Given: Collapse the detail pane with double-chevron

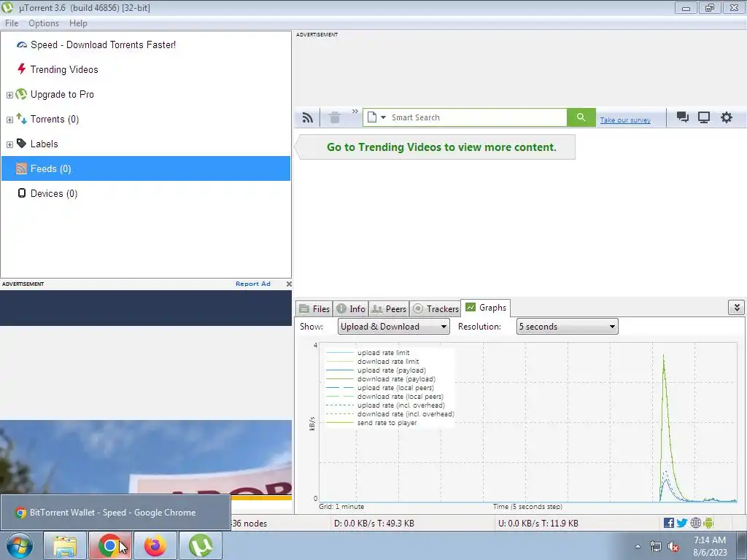Looking at the screenshot, I should (x=736, y=308).
